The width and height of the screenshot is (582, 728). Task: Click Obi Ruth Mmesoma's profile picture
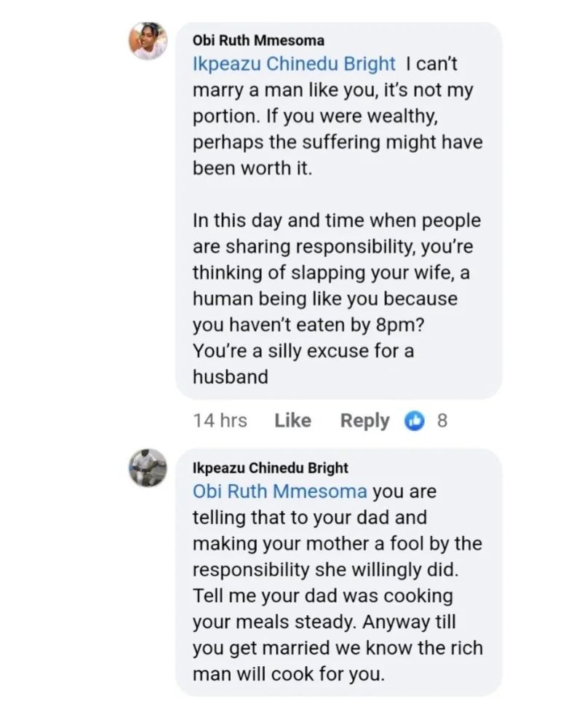[x=149, y=41]
